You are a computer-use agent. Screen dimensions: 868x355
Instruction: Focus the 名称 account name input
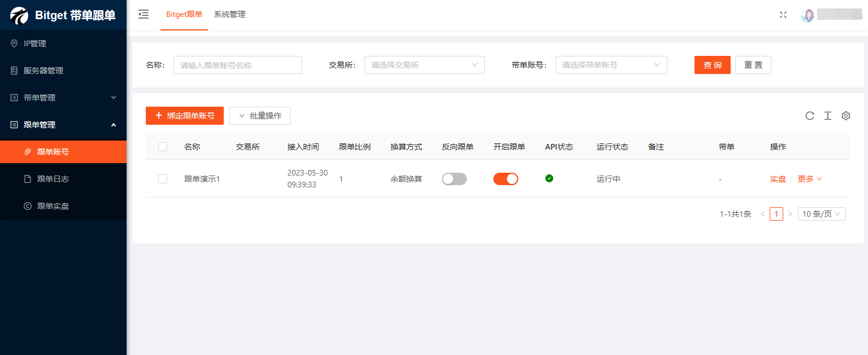(x=237, y=65)
